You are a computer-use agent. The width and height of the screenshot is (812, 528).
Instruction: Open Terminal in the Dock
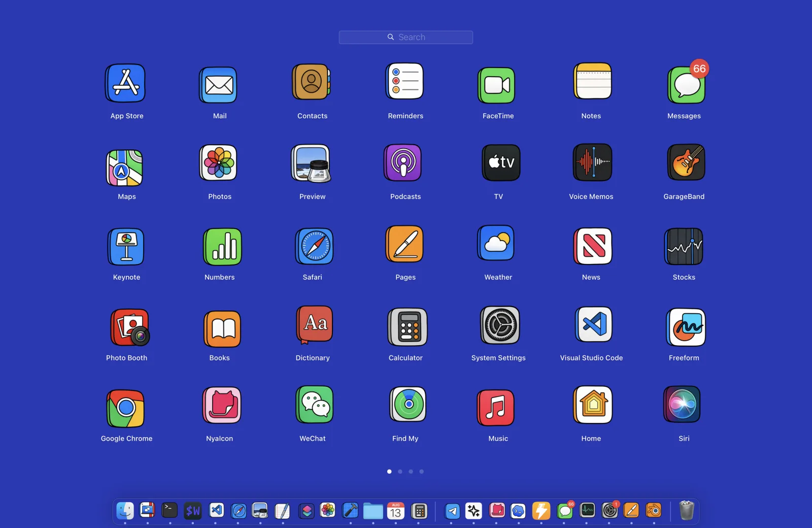click(x=170, y=510)
